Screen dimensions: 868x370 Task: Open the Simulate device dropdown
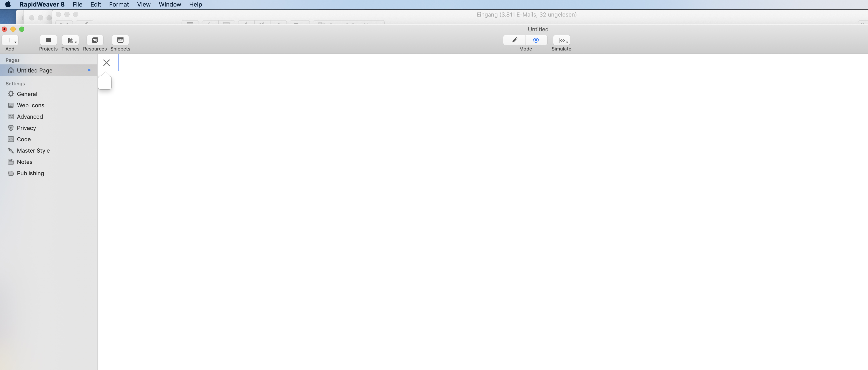click(561, 40)
